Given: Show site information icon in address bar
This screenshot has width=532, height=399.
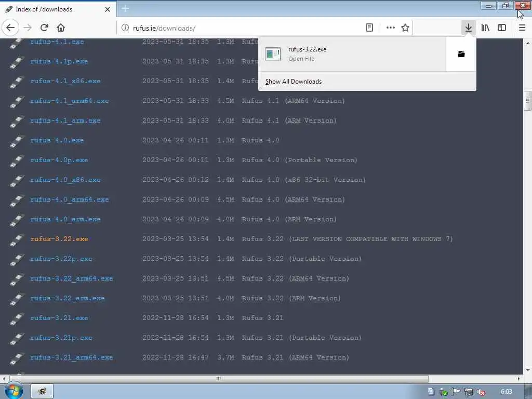Looking at the screenshot, I should click(125, 28).
